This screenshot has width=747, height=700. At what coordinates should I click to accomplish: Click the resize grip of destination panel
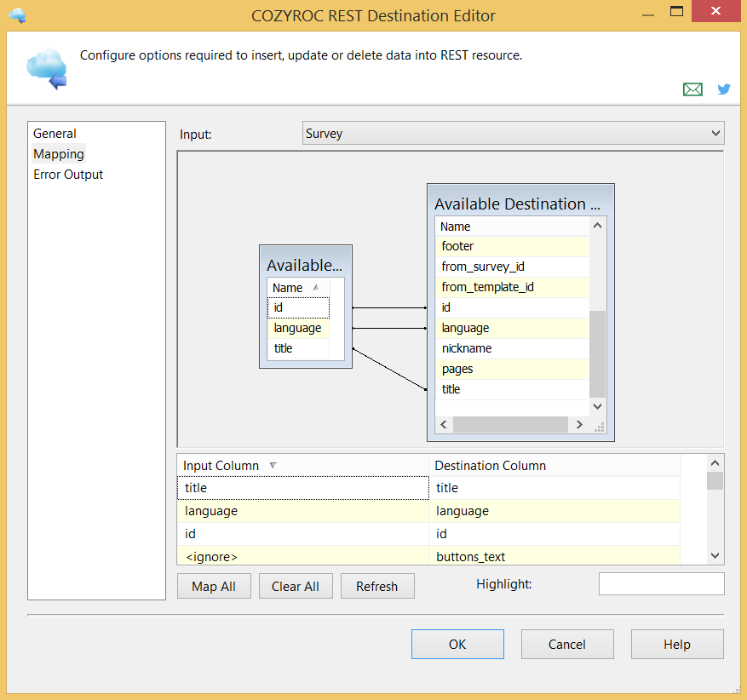tap(600, 427)
